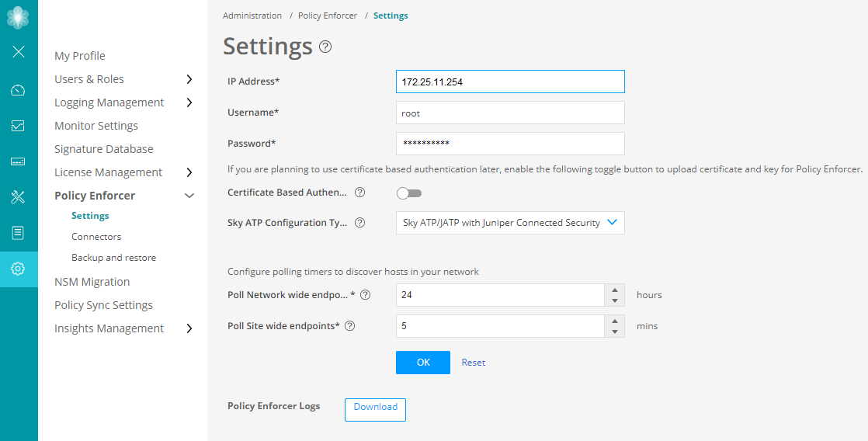
Task: Open the Devices icon in sidebar
Action: [x=19, y=161]
